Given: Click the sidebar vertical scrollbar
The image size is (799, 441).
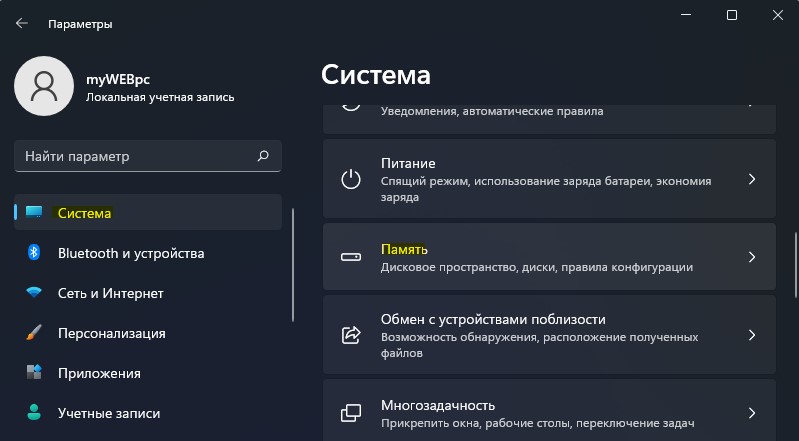Looking at the screenshot, I should [293, 265].
